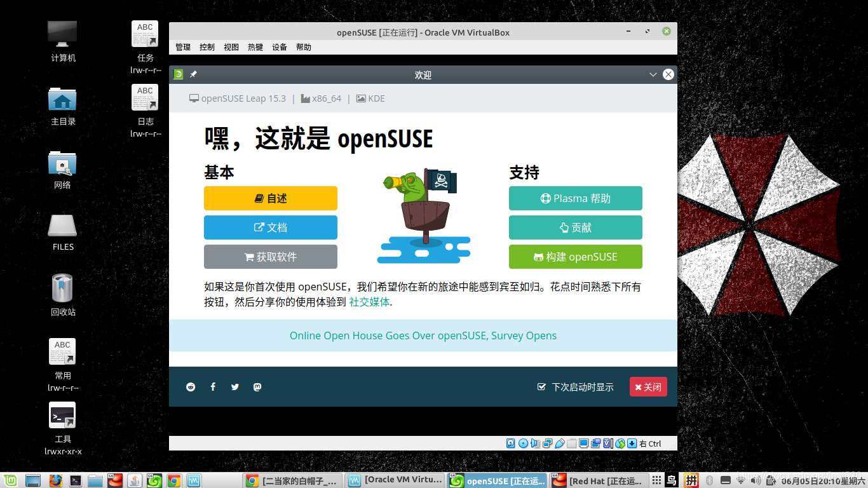Click the optical disc status icon
868x488 pixels.
[523, 444]
